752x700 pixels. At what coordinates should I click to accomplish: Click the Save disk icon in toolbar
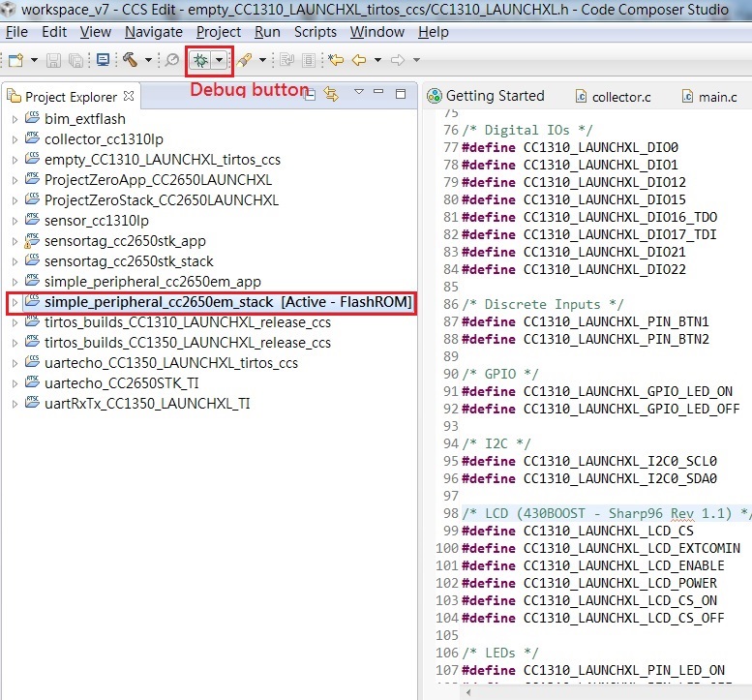tap(53, 60)
